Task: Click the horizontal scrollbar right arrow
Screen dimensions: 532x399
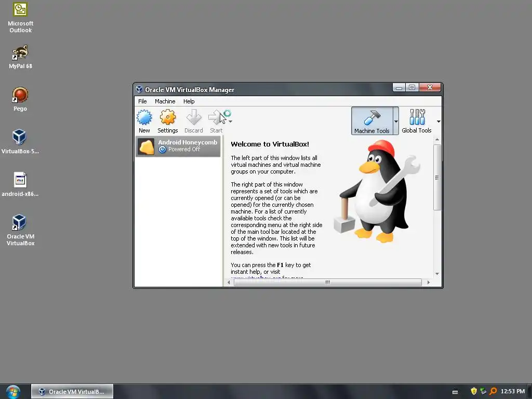Action: click(x=428, y=282)
